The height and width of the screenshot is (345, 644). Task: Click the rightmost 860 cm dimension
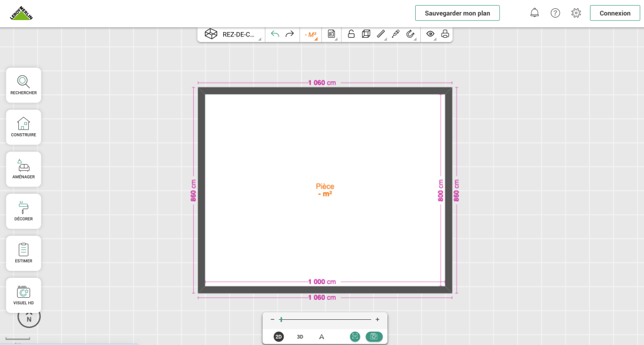[457, 190]
